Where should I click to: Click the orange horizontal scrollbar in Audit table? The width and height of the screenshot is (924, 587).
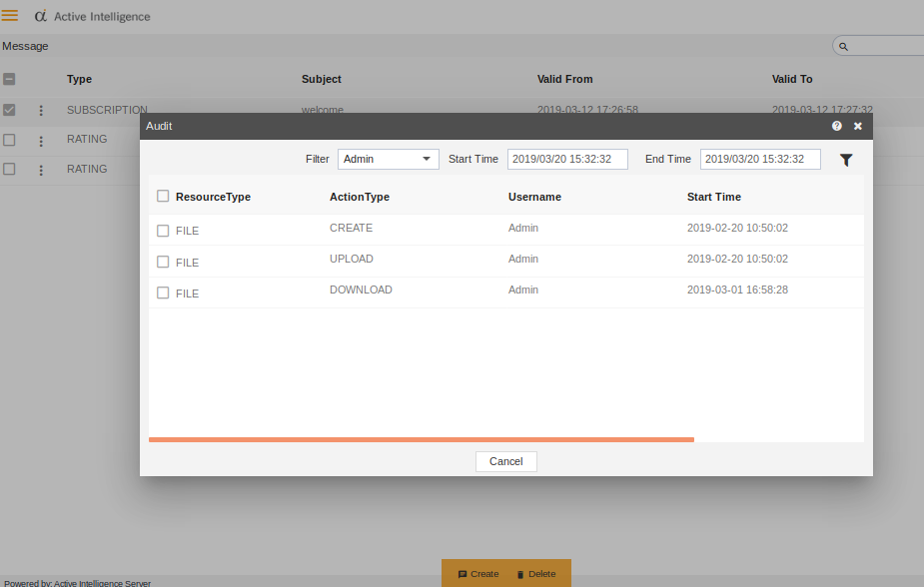(x=421, y=439)
